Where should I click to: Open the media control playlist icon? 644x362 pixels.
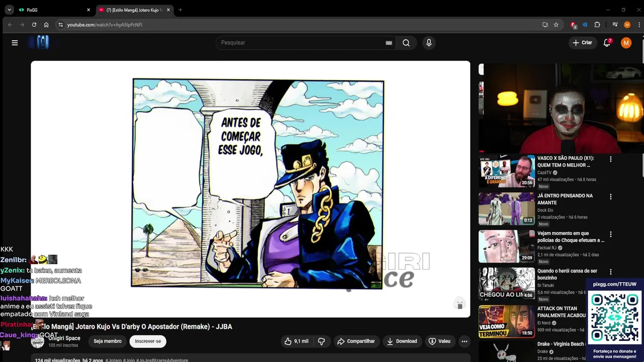tap(615, 25)
